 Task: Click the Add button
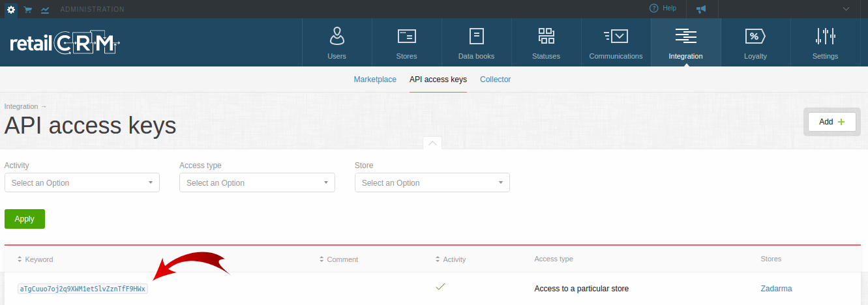pos(832,122)
